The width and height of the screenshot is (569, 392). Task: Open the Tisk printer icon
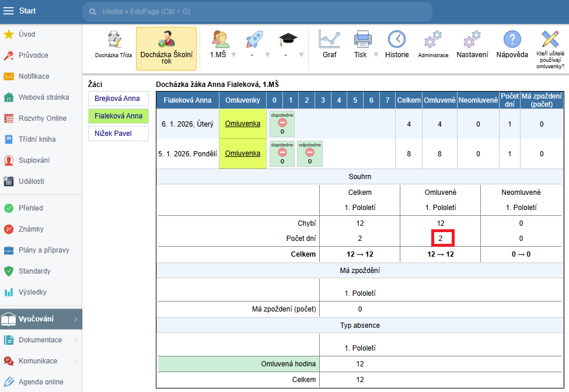point(362,40)
